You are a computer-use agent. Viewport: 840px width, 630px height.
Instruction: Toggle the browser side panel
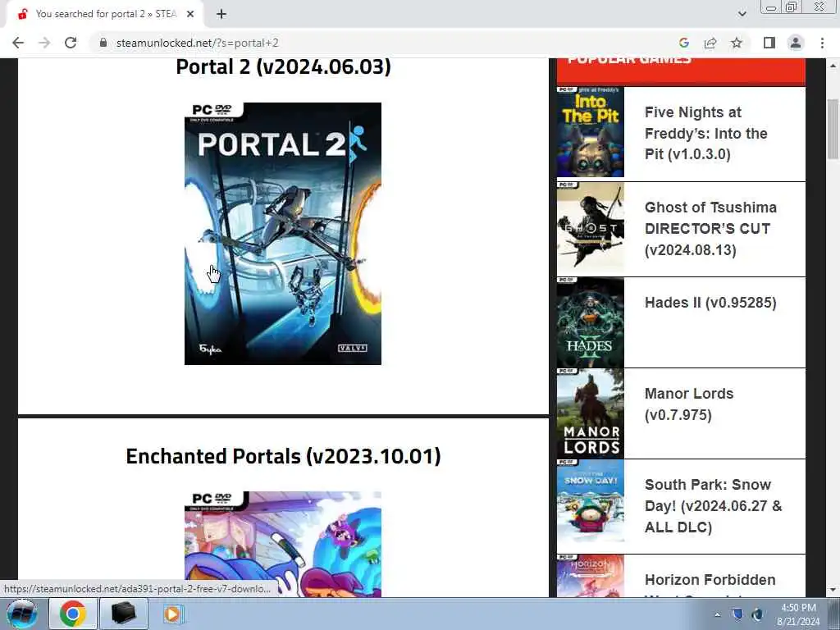769,43
